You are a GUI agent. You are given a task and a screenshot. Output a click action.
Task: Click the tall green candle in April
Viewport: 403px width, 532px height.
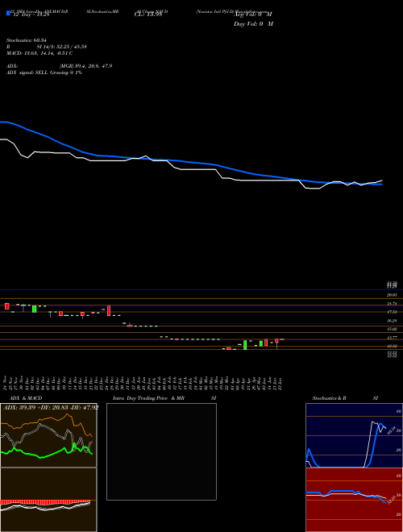tap(245, 345)
